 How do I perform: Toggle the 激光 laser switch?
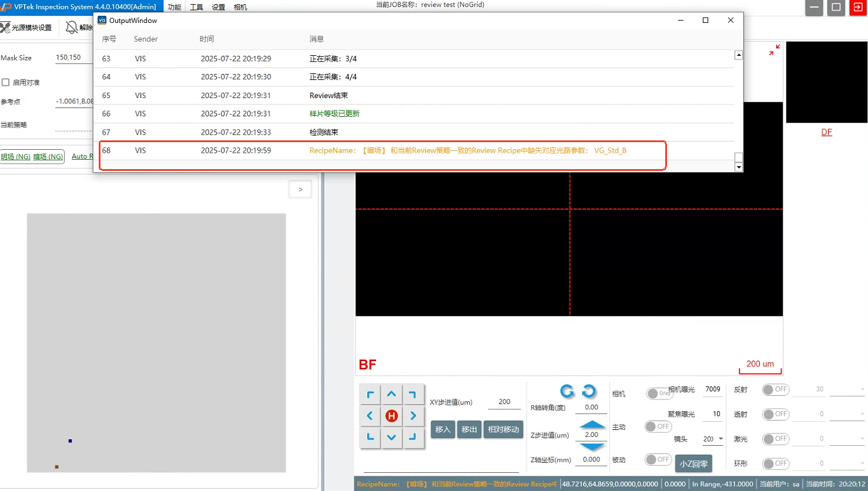[775, 439]
